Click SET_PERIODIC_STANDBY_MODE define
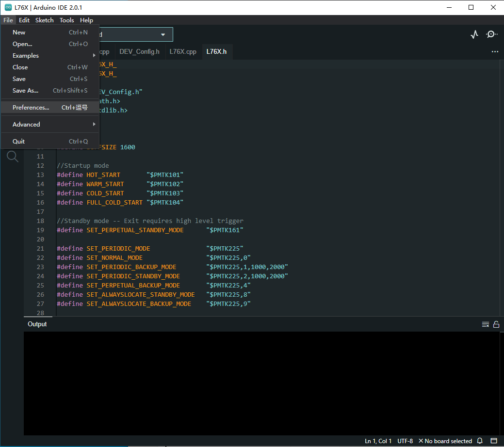 click(133, 276)
